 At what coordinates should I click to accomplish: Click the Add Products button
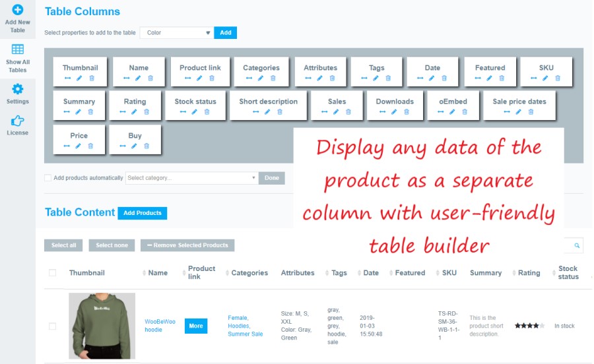143,213
